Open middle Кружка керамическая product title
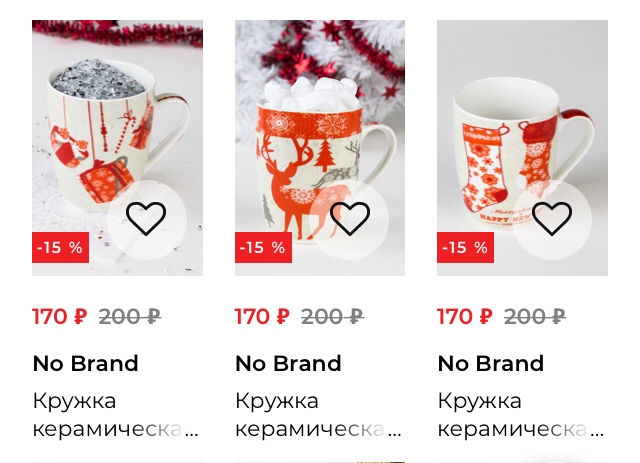Image resolution: width=640 pixels, height=463 pixels. point(318,415)
